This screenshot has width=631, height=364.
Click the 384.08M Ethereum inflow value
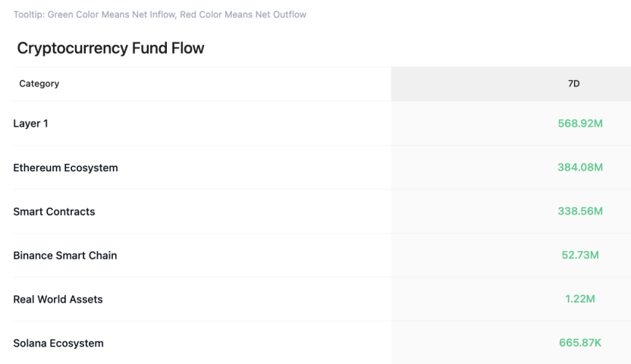(x=580, y=168)
